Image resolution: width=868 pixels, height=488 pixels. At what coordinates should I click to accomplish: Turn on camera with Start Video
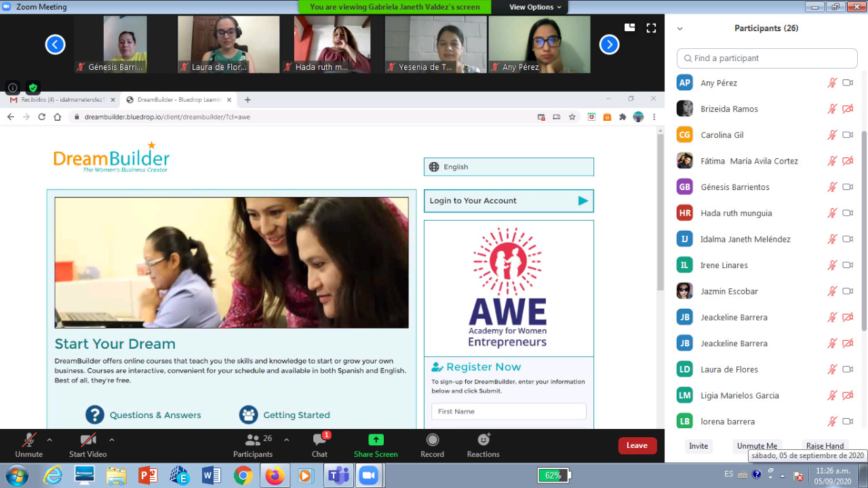point(87,440)
